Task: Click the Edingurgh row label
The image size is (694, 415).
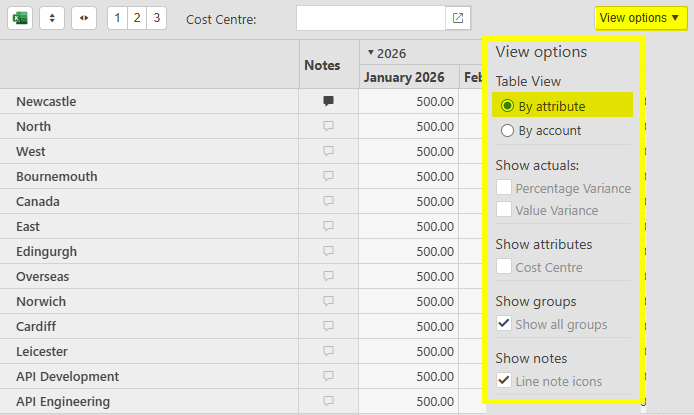Action: (46, 251)
